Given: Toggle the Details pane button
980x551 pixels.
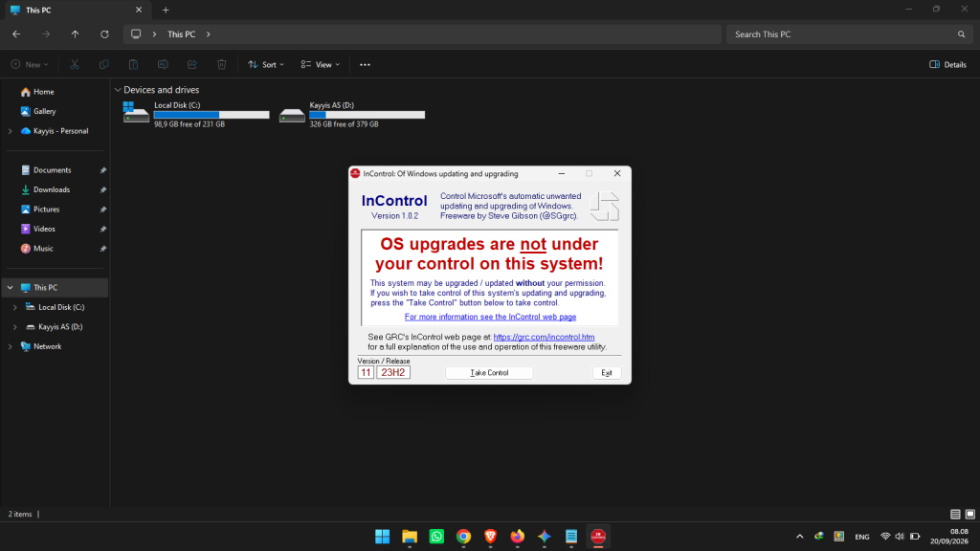Looking at the screenshot, I should point(947,64).
